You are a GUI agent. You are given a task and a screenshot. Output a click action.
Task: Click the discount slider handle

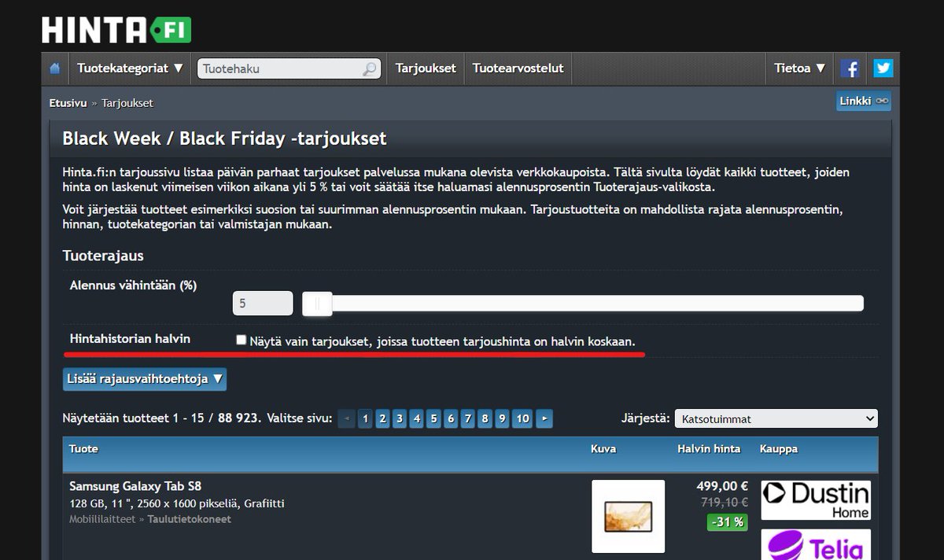point(317,304)
